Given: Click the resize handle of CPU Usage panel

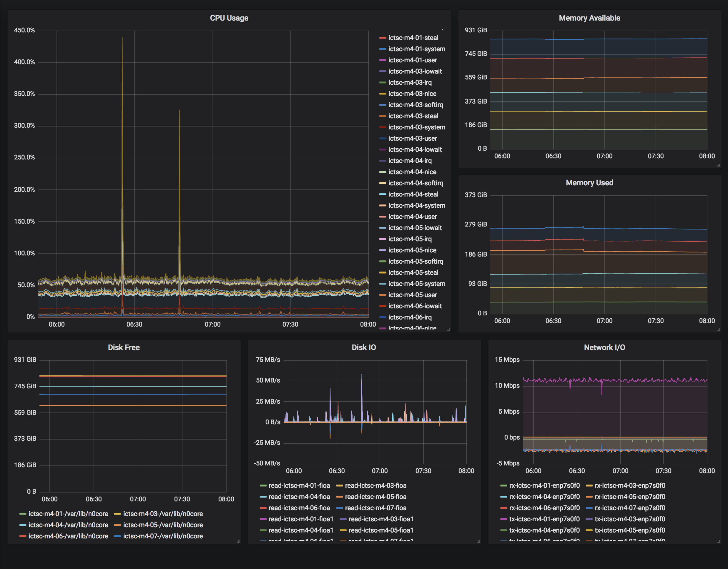Looking at the screenshot, I should [449, 330].
